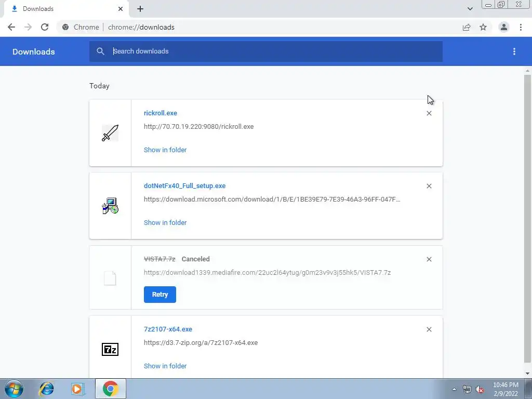The image size is (532, 399).
Task: Remove 7z2107-x64.exe from the list
Action: pyautogui.click(x=429, y=329)
